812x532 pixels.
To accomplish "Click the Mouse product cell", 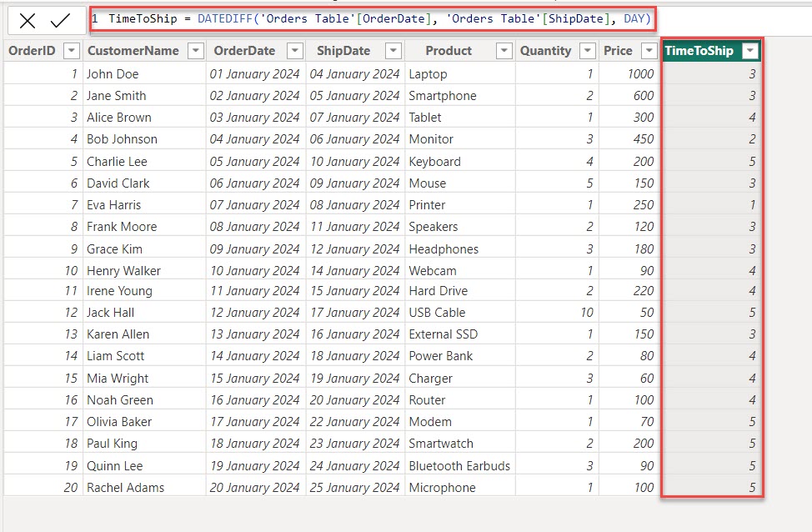I will tap(460, 183).
